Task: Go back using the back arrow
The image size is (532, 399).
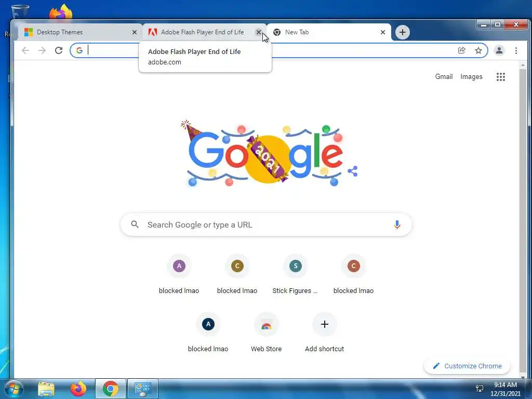Action: click(x=25, y=50)
